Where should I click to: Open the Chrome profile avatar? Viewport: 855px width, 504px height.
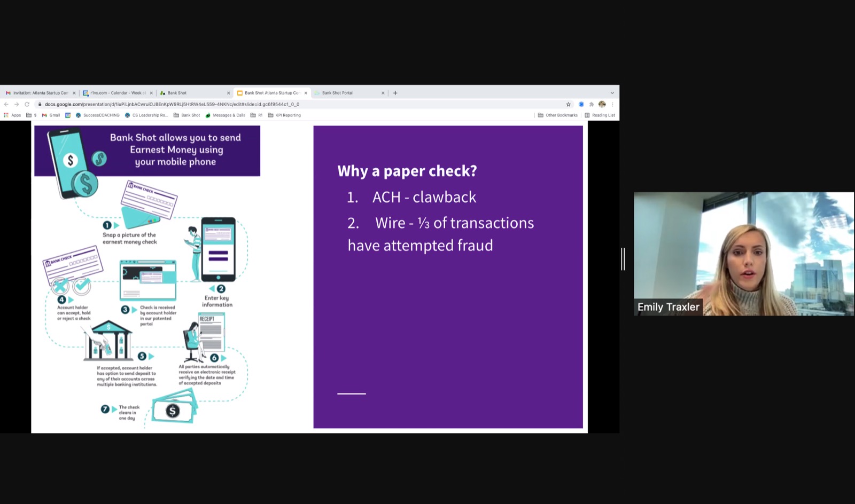click(602, 105)
